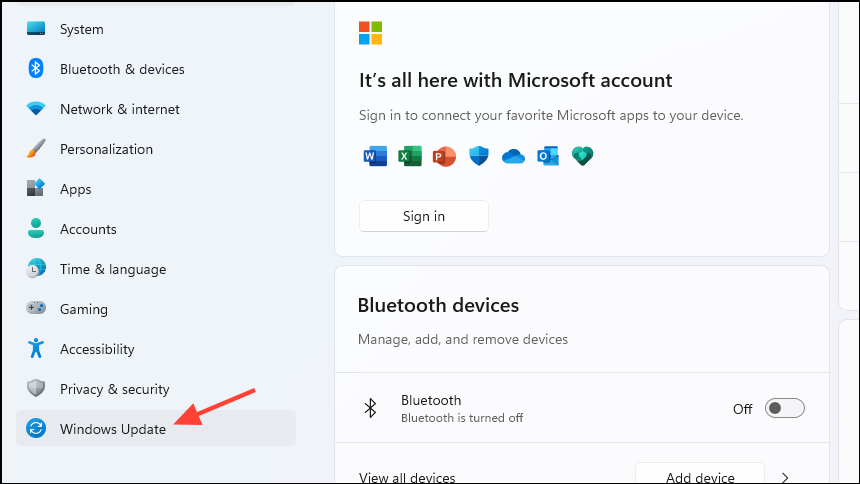Screen dimensions: 860x484
Task: Open the System settings page
Action: (x=156, y=29)
